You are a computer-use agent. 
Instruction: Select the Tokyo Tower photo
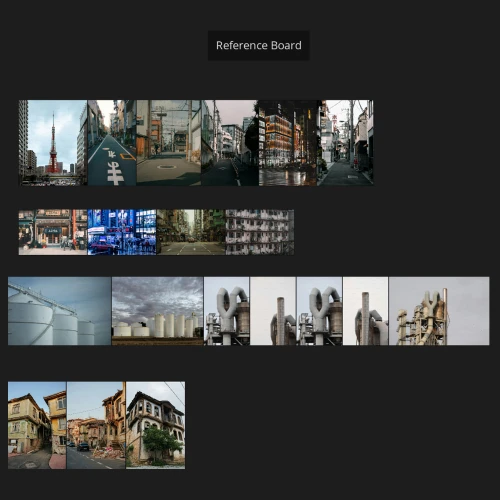(53, 143)
